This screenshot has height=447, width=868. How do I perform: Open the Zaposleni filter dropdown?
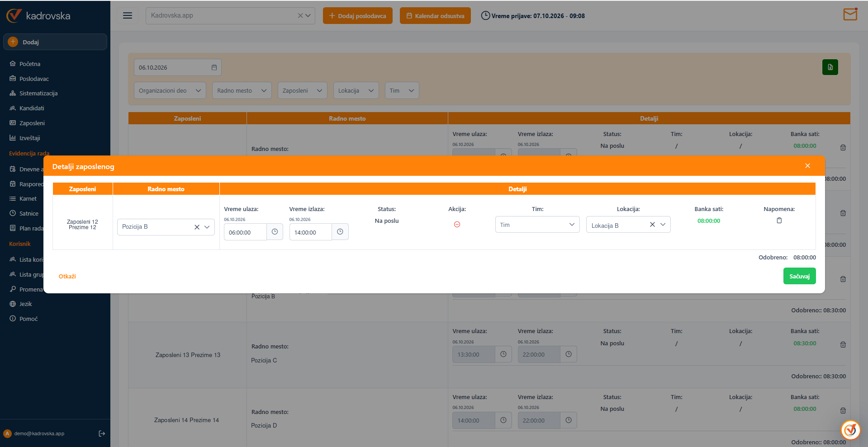click(x=303, y=90)
